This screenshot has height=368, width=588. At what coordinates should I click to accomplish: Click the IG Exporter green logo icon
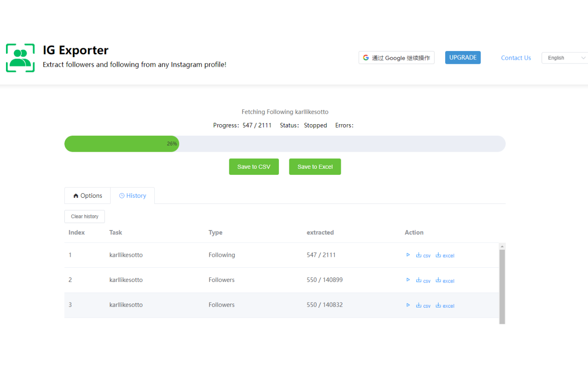pos(20,58)
